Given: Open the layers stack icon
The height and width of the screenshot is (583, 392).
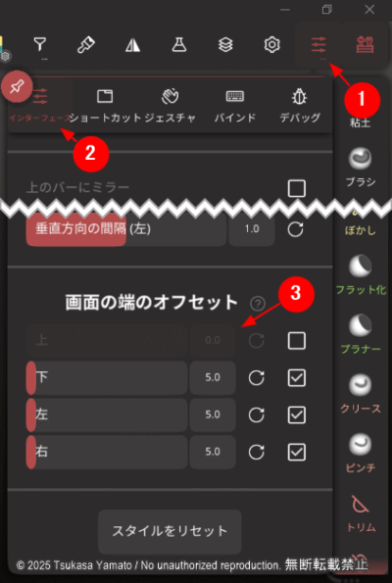Looking at the screenshot, I should [x=225, y=45].
